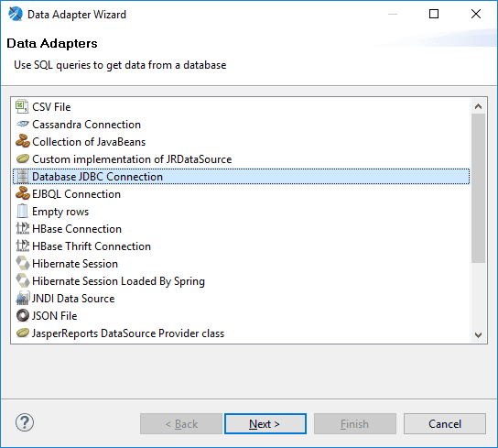The height and width of the screenshot is (448, 498).
Task: Click the Finish button
Action: click(355, 423)
